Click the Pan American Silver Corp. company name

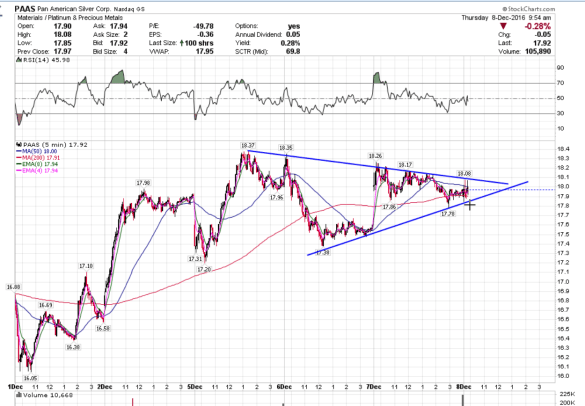[74, 9]
